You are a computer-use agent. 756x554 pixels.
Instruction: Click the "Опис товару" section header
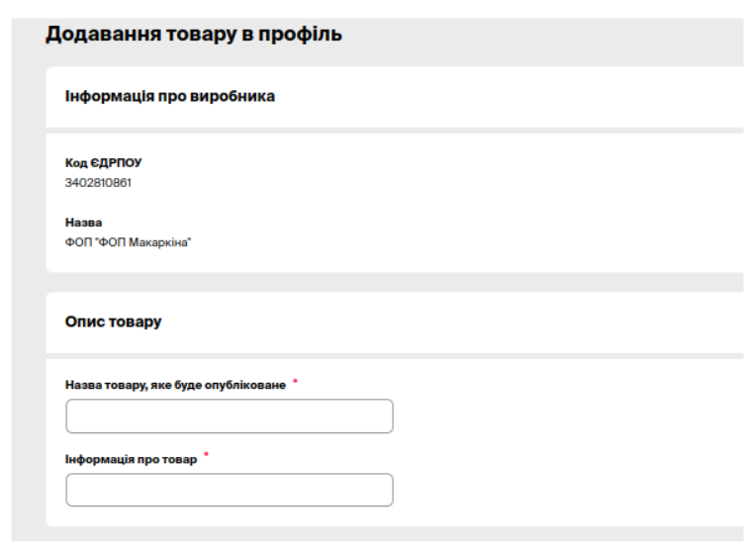pos(113,323)
